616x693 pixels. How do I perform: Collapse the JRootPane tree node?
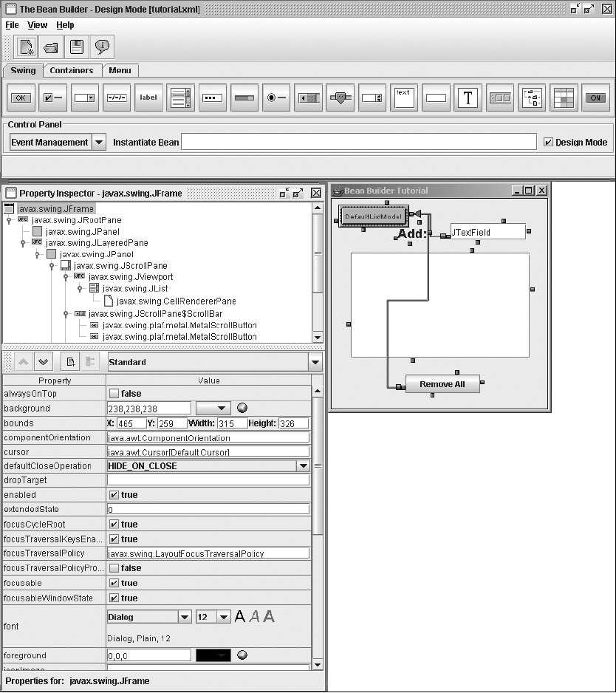point(9,220)
